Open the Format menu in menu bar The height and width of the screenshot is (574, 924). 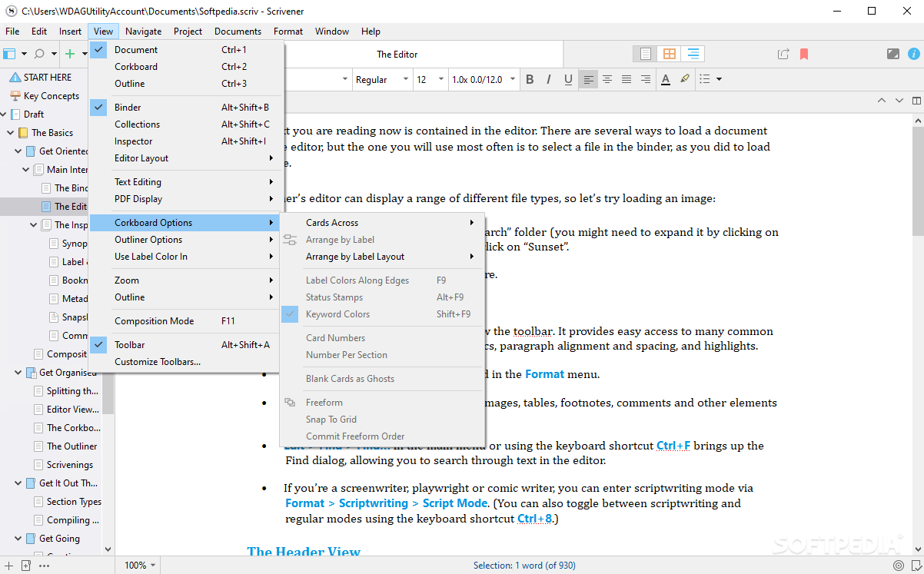point(288,32)
